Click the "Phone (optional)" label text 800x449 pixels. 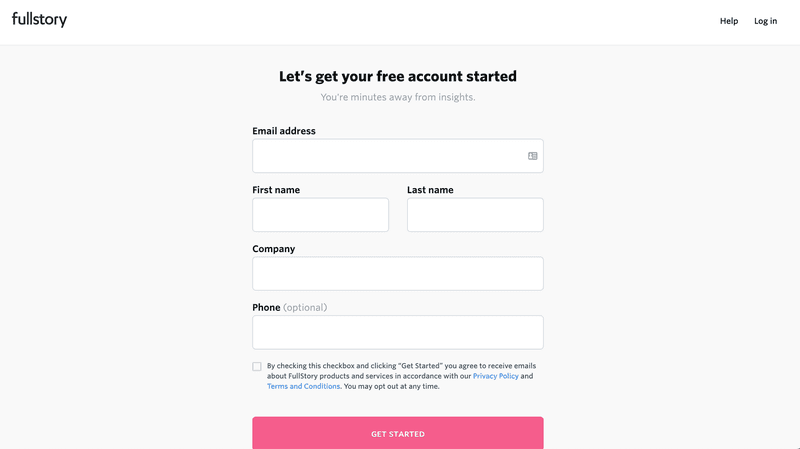pos(289,308)
